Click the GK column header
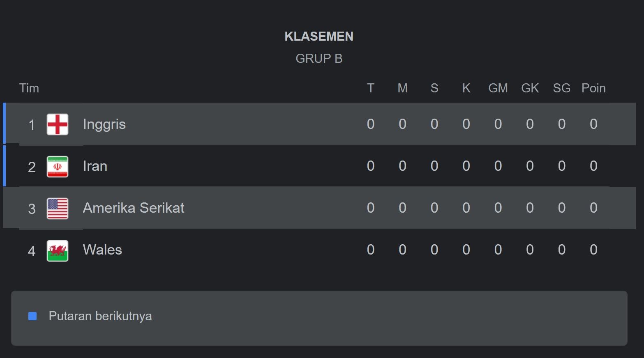The width and height of the screenshot is (644, 358). tap(530, 88)
